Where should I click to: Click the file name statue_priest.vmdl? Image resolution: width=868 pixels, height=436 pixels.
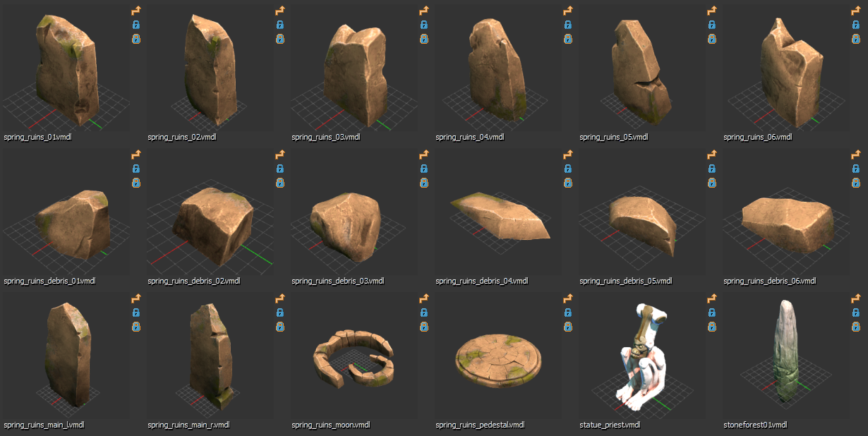(610, 425)
